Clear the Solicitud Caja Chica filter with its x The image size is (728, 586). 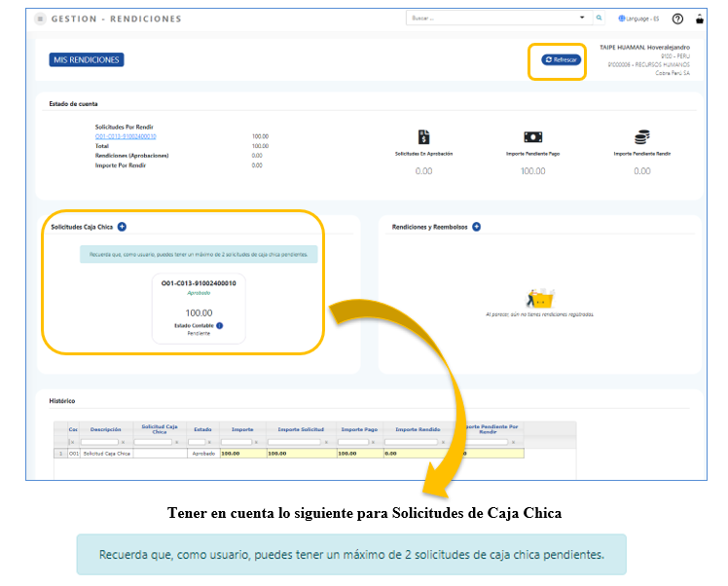pos(176,443)
